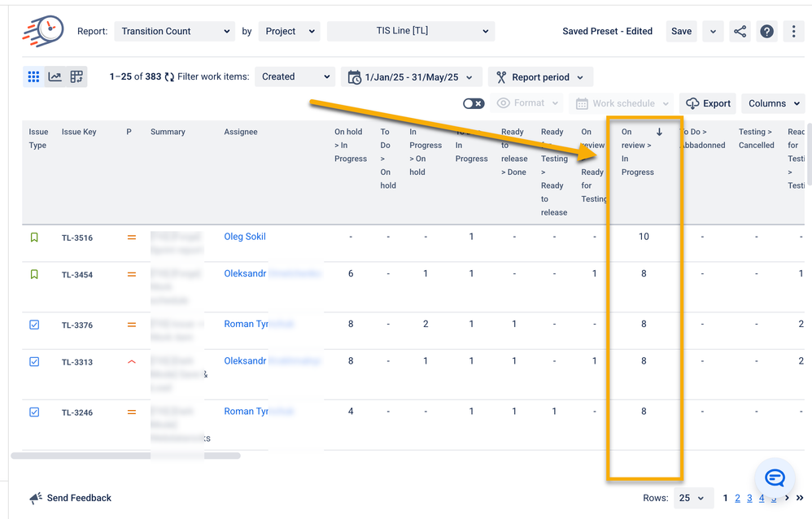Click the medium priority icon for TL-3376
Screen dimensions: 812x519
pos(132,325)
